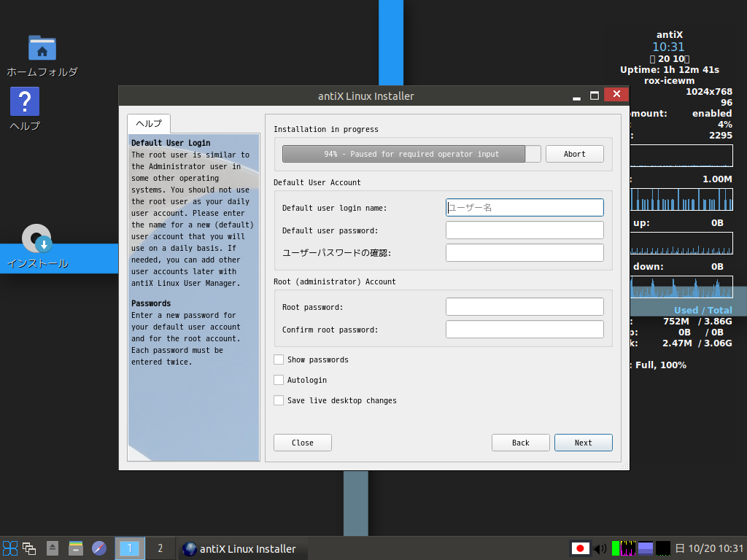Click the Abort button
The width and height of the screenshot is (747, 560).
(575, 154)
